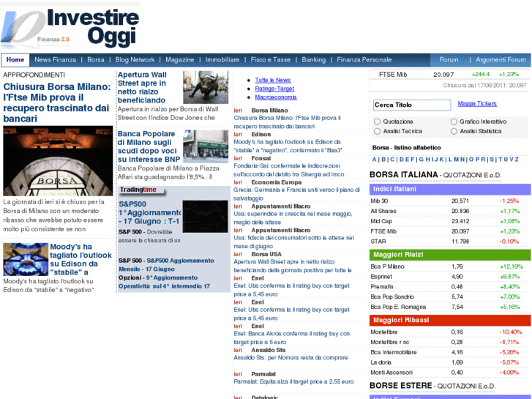Open alphabetical listing T U V Z
Image resolution: width=532 pixels, height=399 pixels.
509,160
